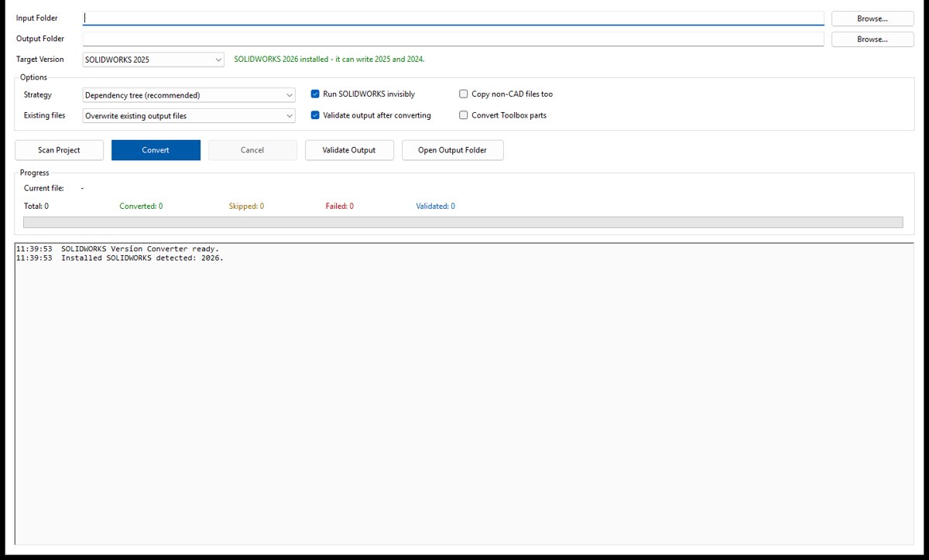This screenshot has width=929, height=560.
Task: Click the Scan Project button
Action: point(59,150)
